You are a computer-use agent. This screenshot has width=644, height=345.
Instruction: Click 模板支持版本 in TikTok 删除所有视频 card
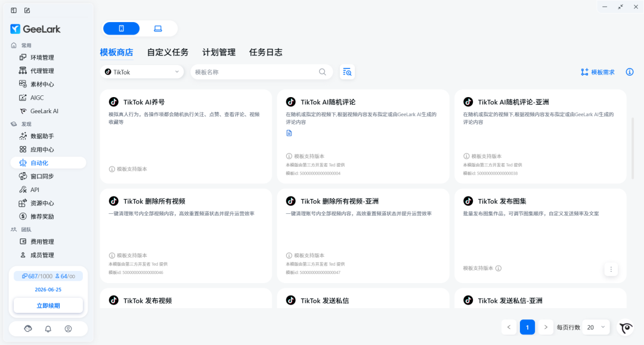click(128, 256)
